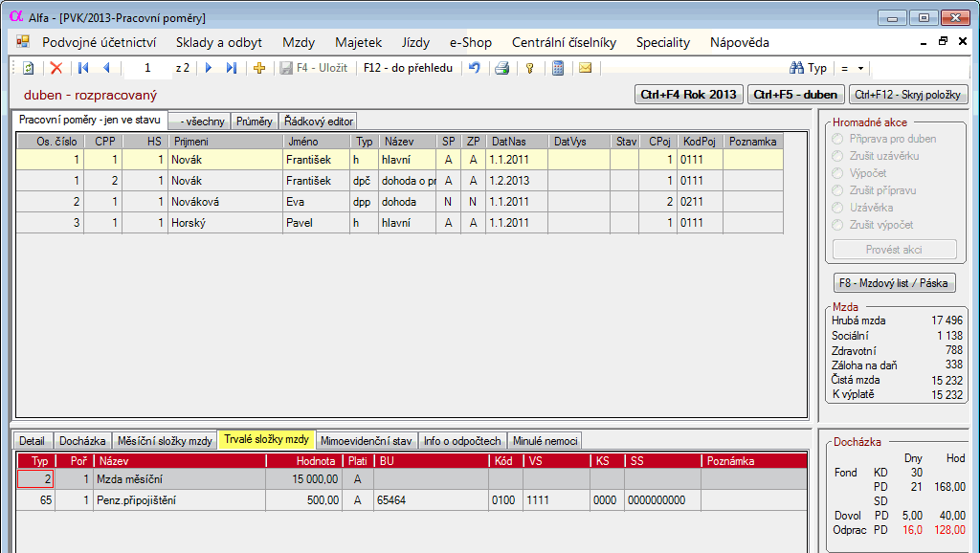Switch to the Průměry tab

click(x=255, y=122)
